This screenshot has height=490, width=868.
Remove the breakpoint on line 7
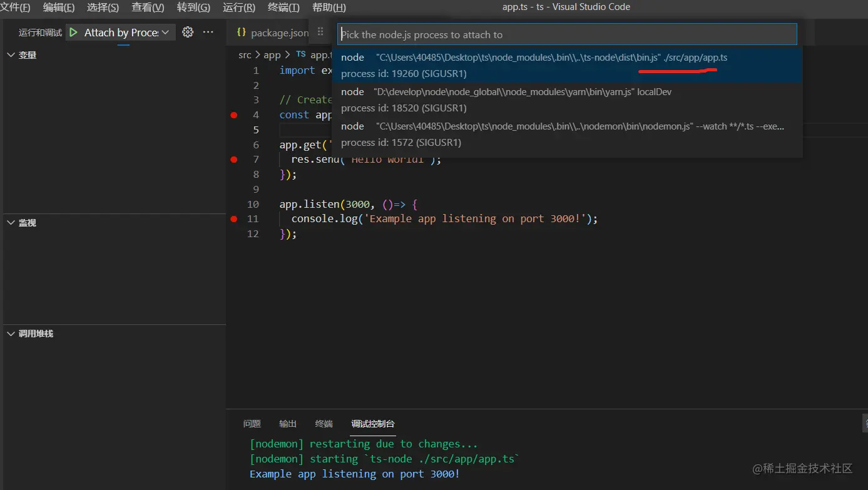tap(234, 160)
